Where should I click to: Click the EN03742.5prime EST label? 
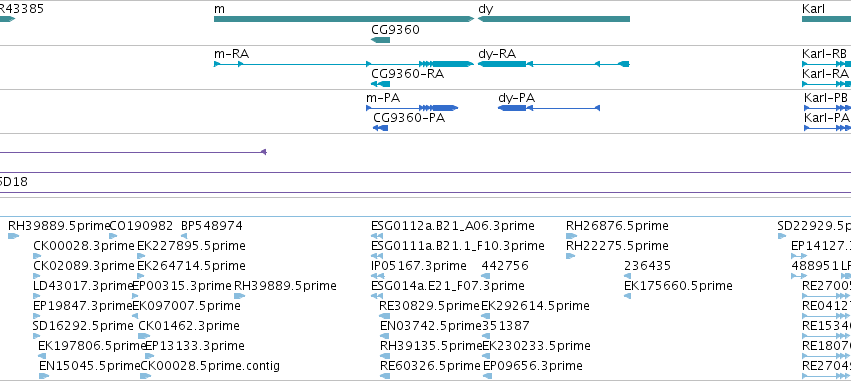431,326
